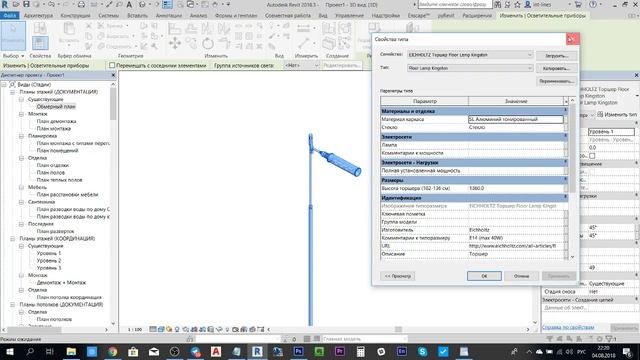This screenshot has width=640, height=360.
Task: Select 'Уровень 2' in project browser
Action: (49, 260)
